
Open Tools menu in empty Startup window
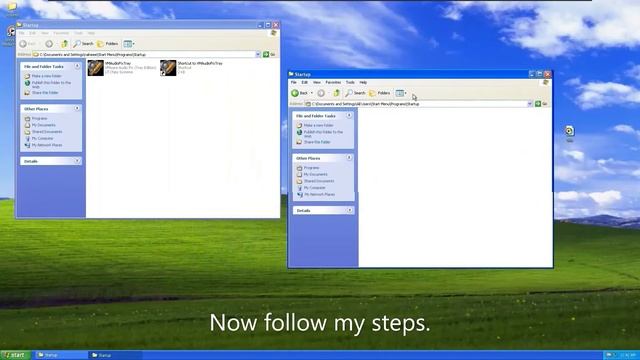[350, 82]
